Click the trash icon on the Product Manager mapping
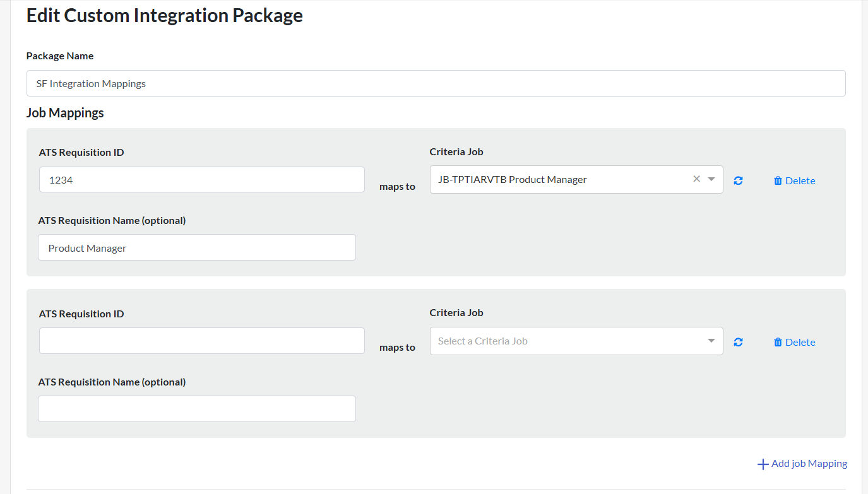The height and width of the screenshot is (494, 868). pyautogui.click(x=778, y=180)
